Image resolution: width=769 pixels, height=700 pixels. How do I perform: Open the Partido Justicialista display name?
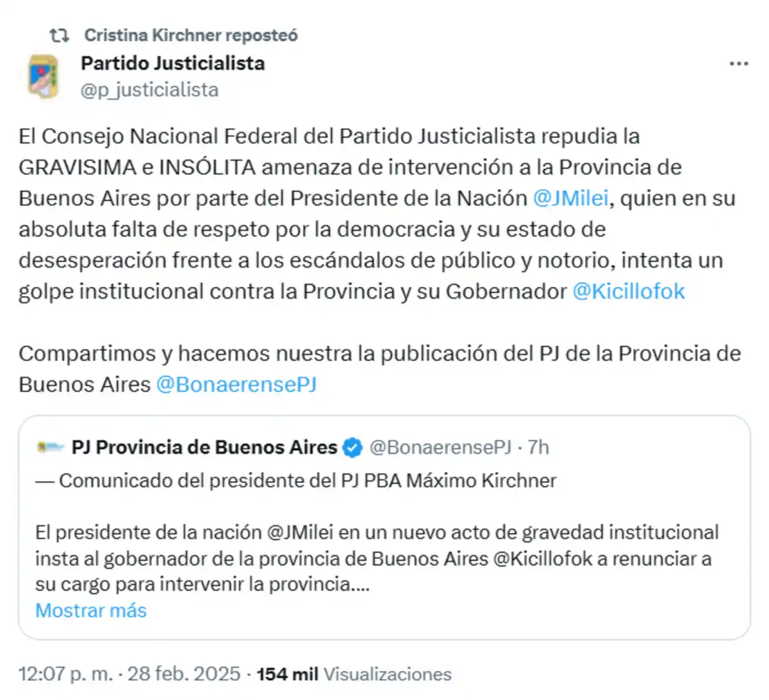(x=172, y=63)
